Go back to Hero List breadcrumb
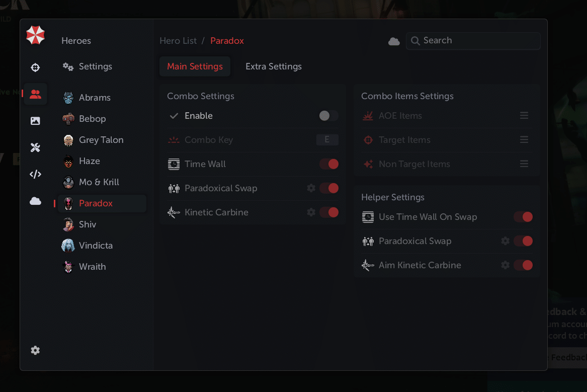 click(178, 41)
